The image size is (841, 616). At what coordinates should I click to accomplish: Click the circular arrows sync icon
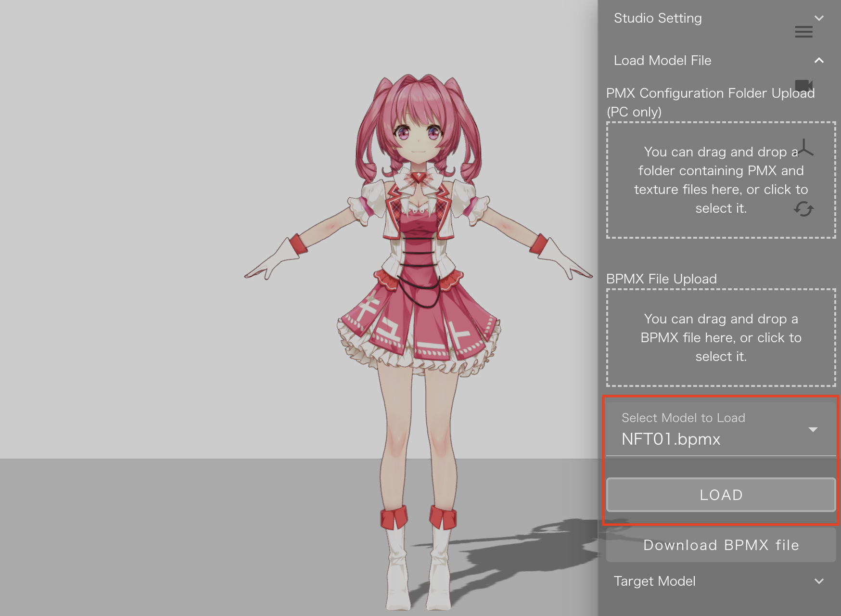tap(803, 209)
